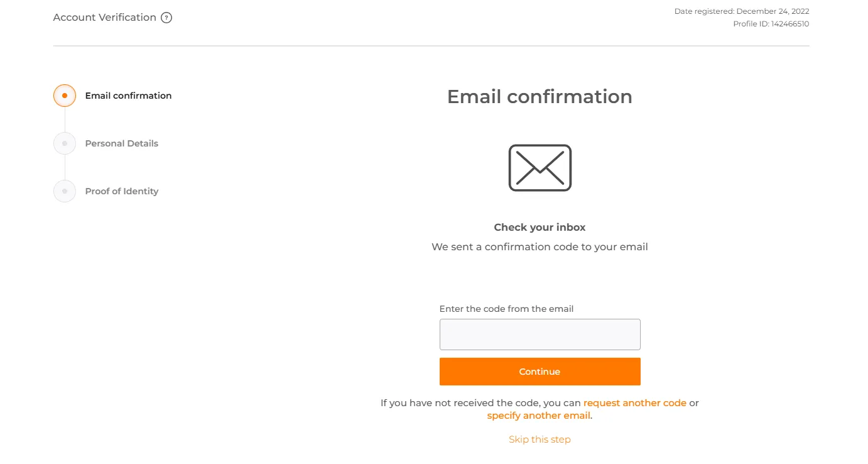The height and width of the screenshot is (464, 868).
Task: Click the envelope mail icon
Action: [540, 168]
